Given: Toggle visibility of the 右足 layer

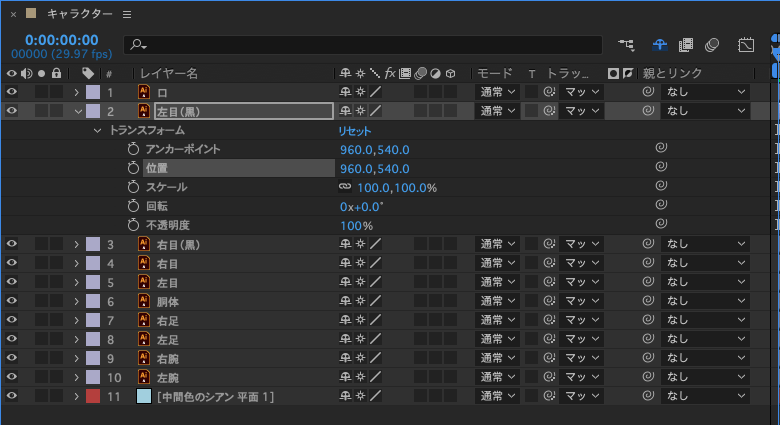Looking at the screenshot, I should coord(12,320).
